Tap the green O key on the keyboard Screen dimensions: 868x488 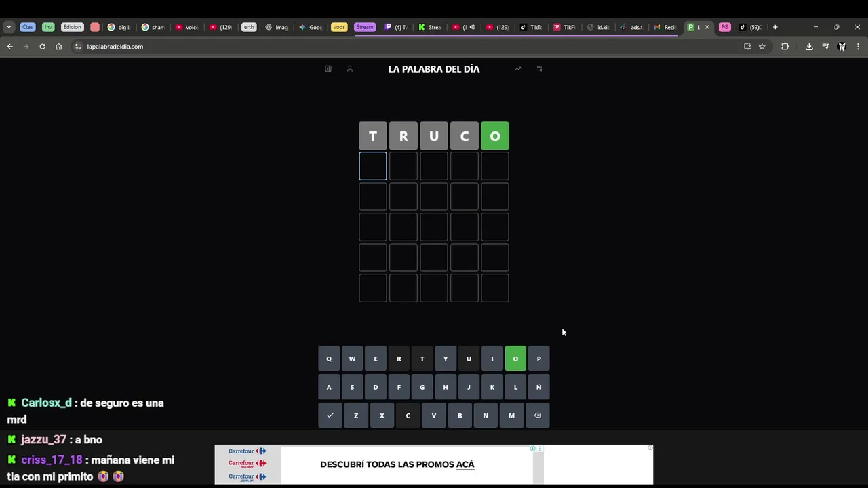click(515, 359)
